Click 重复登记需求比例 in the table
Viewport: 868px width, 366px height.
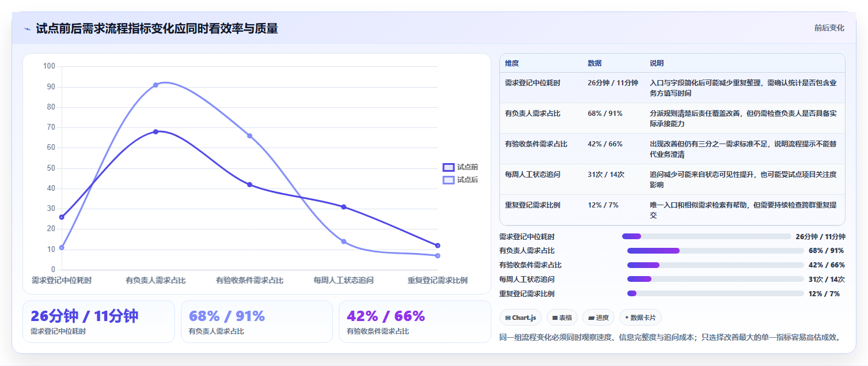point(533,205)
